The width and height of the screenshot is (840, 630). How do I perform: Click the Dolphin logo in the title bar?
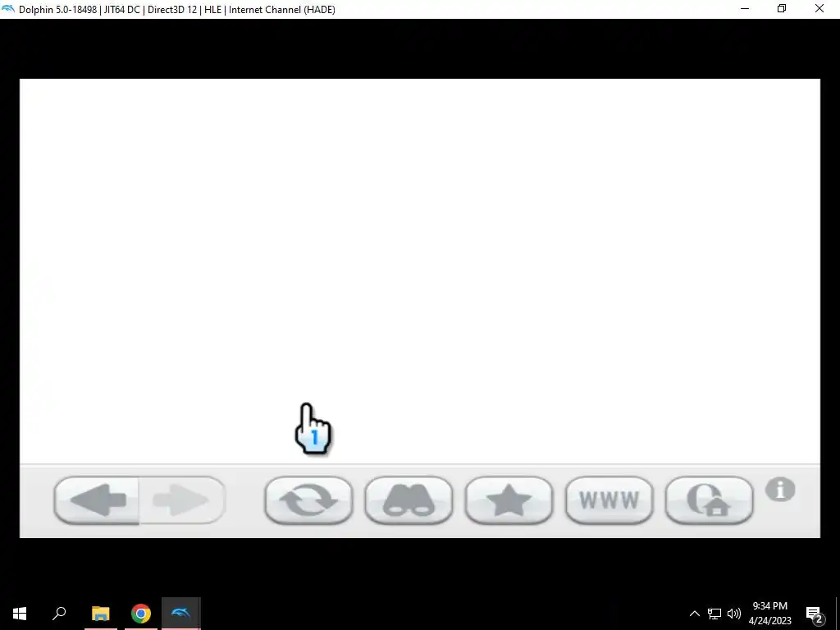point(8,9)
